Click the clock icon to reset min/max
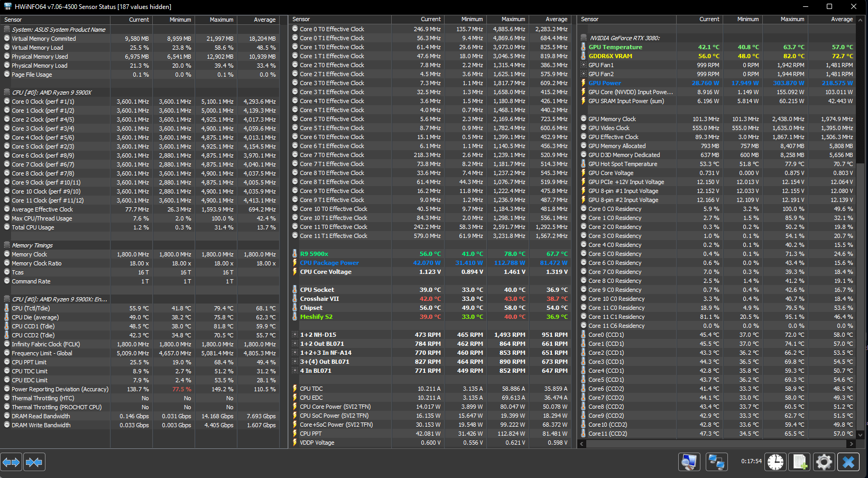The width and height of the screenshot is (868, 478). pos(775,462)
